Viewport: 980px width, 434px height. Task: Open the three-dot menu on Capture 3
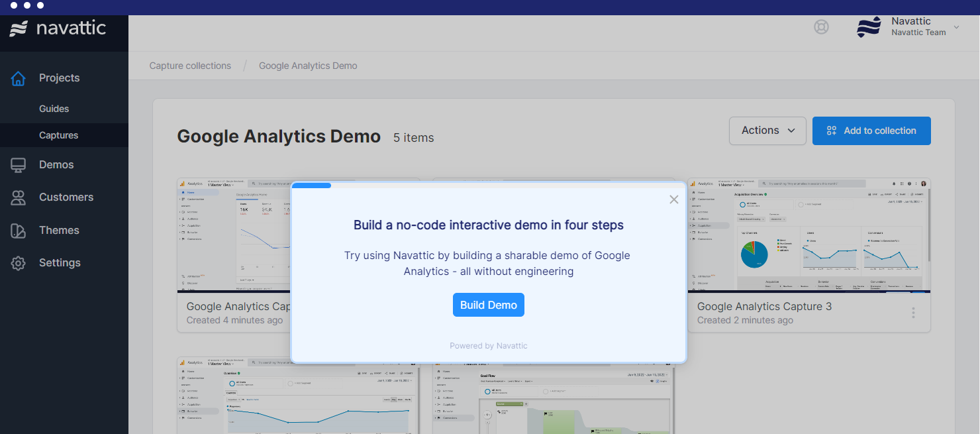tap(913, 313)
